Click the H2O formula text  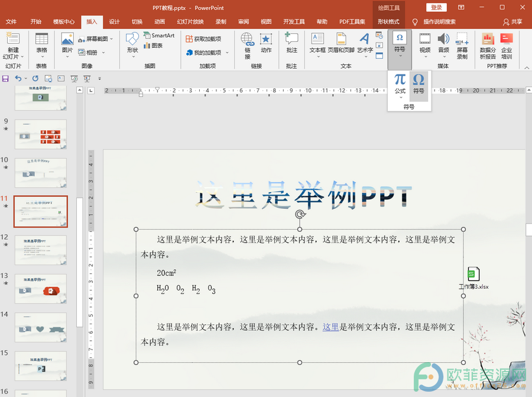pos(163,289)
